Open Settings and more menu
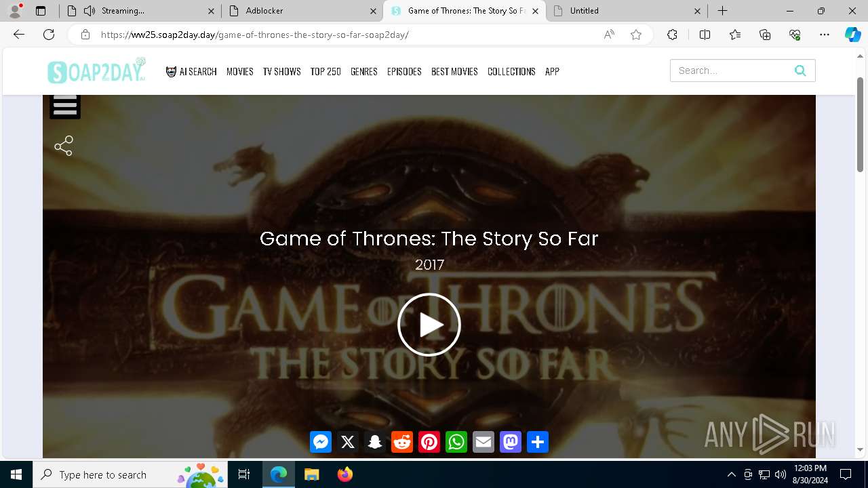The width and height of the screenshot is (868, 488). pyautogui.click(x=825, y=35)
